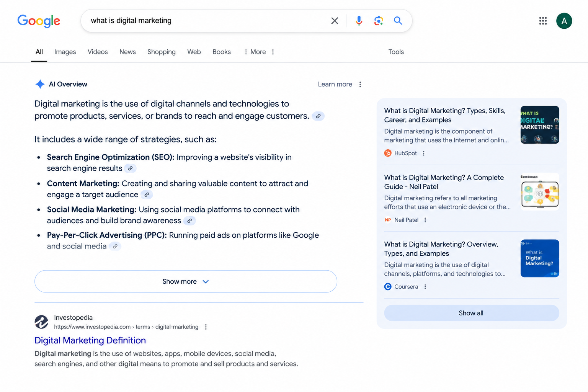
Task: Open options menu for the Neil Patel source
Action: 425,220
